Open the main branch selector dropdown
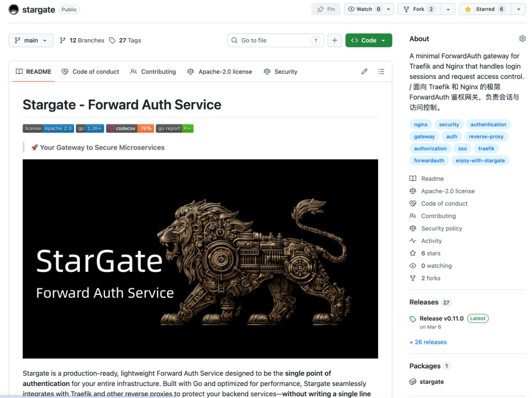This screenshot has height=398, width=532. pyautogui.click(x=31, y=40)
